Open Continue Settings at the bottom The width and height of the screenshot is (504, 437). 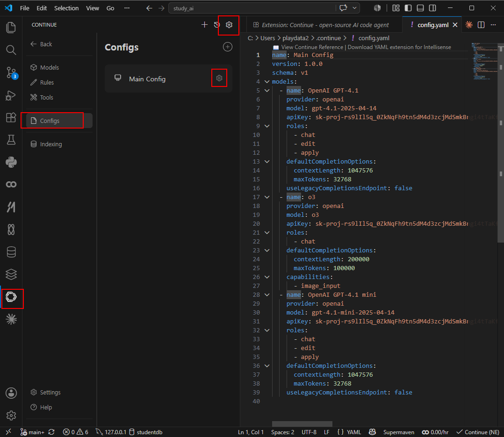pos(46,392)
